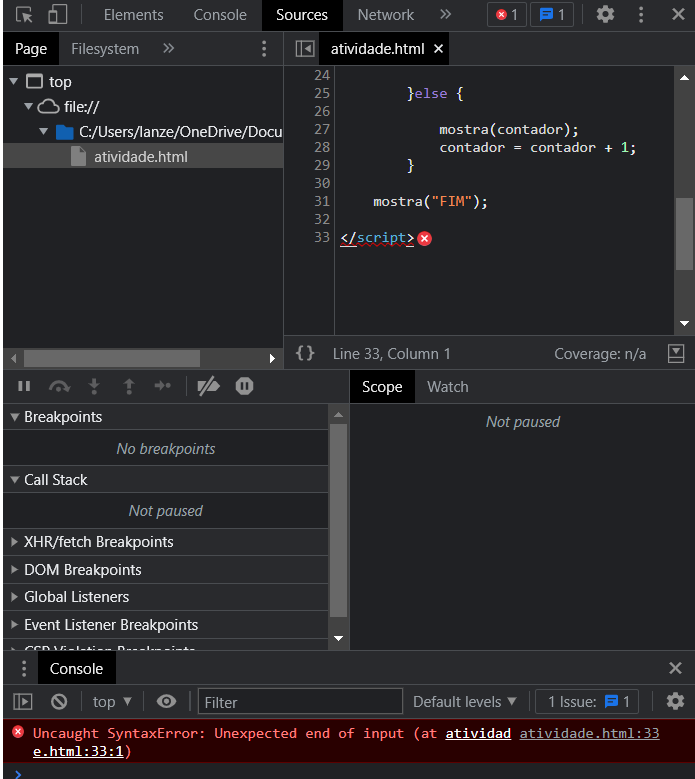Viewport: 695px width, 779px height.
Task: Click the navigator horizontal scrollbar right arrow
Action: pos(272,358)
